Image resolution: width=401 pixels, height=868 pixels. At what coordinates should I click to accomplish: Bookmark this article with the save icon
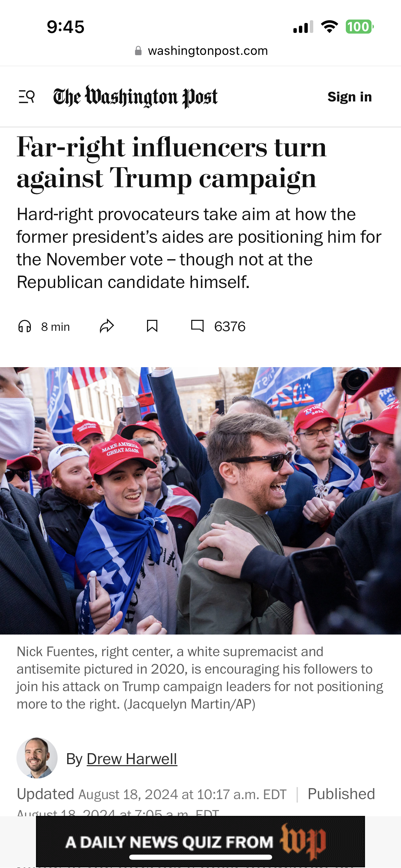click(152, 326)
